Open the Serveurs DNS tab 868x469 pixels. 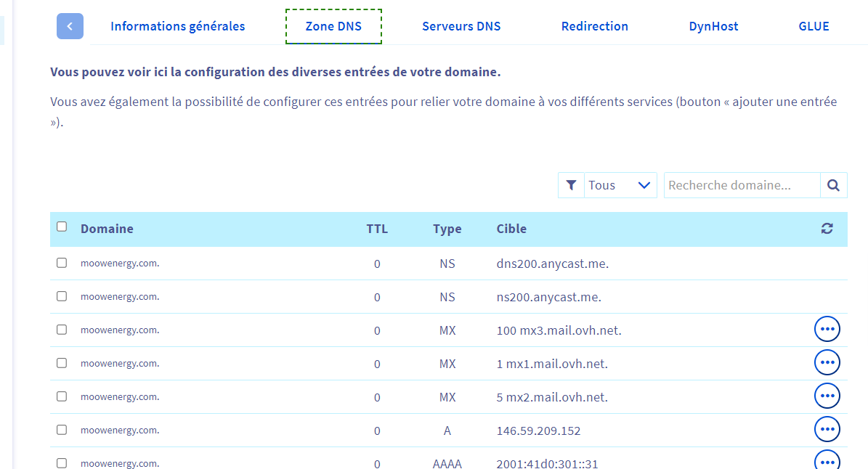(461, 26)
